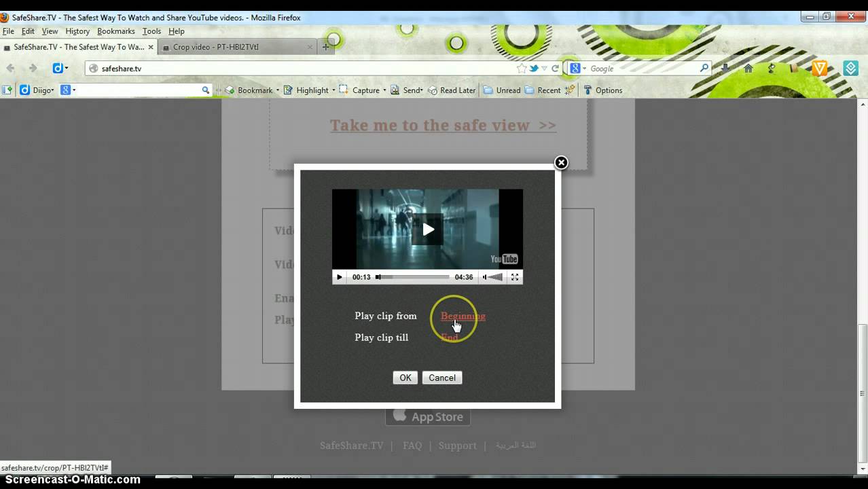868x489 pixels.
Task: Open the Bookmarks menu
Action: 116,31
